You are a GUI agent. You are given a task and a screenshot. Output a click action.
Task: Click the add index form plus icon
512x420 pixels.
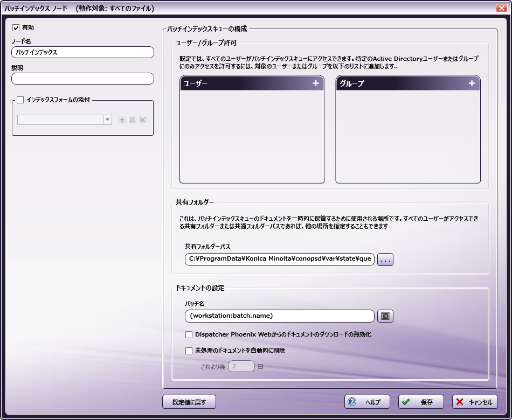tap(122, 120)
